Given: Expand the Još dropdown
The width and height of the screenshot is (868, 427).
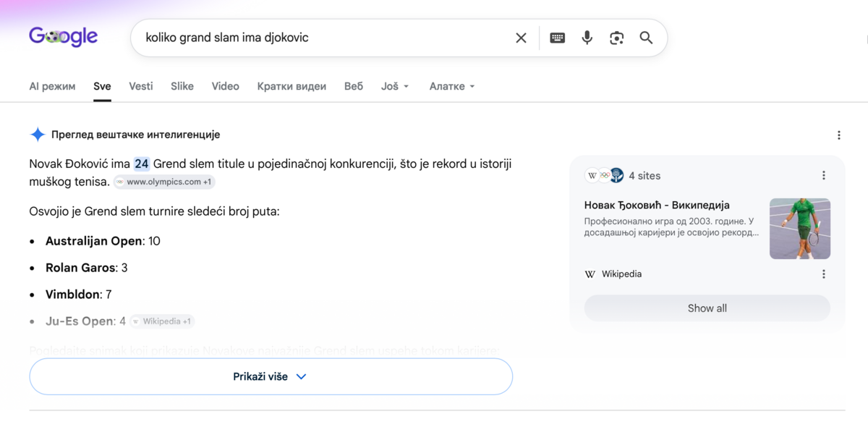Looking at the screenshot, I should point(395,86).
